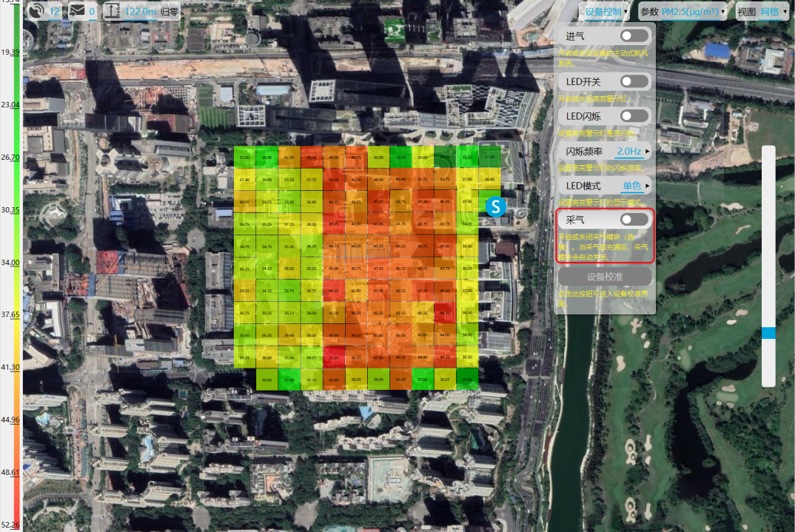Image resolution: width=795 pixels, height=532 pixels.
Task: Click satellite count value 12
Action: click(x=54, y=11)
